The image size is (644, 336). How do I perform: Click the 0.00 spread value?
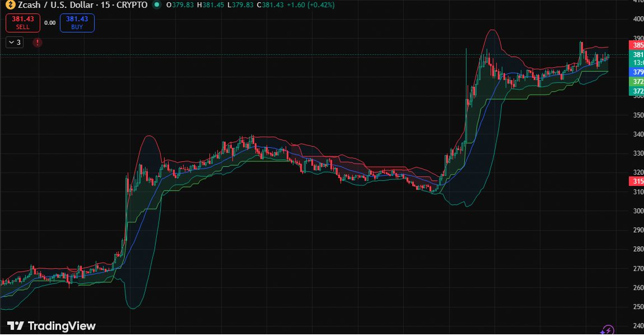[x=50, y=22]
